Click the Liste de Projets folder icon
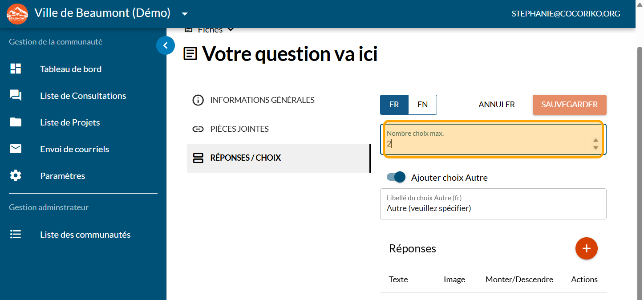The width and height of the screenshot is (644, 300). [x=16, y=122]
